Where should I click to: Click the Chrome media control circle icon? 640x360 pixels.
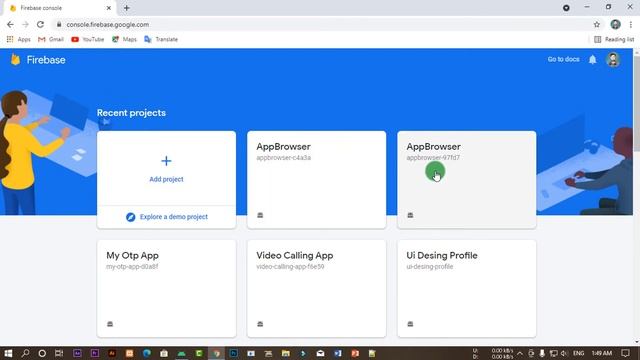(566, 8)
